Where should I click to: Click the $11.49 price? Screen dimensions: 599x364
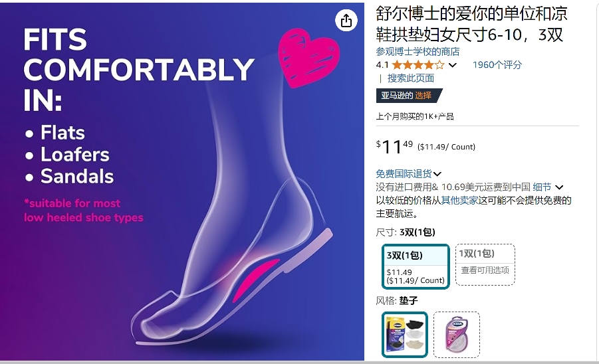(x=394, y=147)
